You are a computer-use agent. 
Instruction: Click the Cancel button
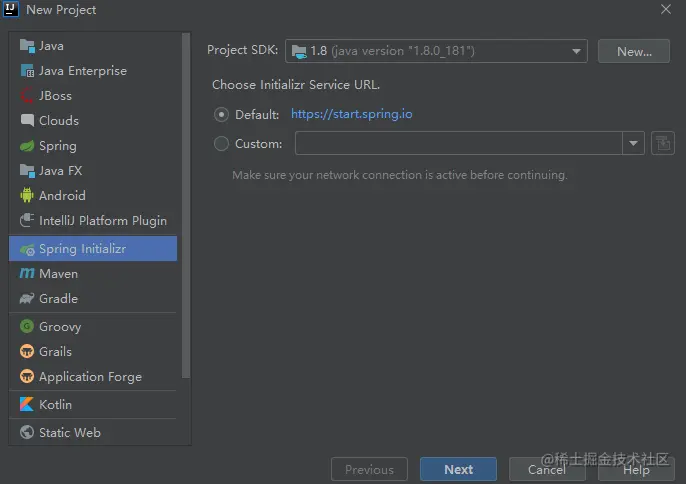(x=547, y=469)
